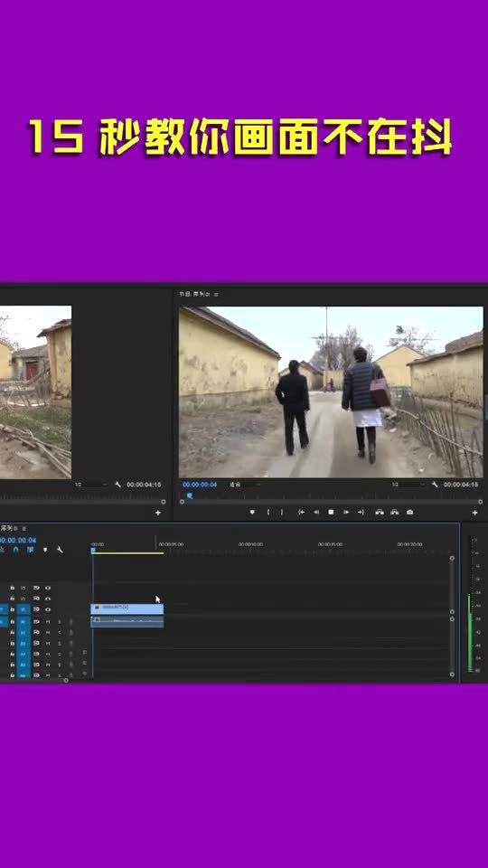Screen dimensions: 488x868
Task: Toggle Snap in the timeline
Action: tap(15, 550)
